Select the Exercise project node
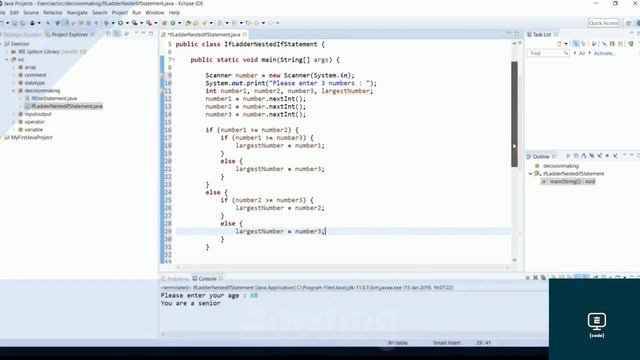 coord(20,44)
